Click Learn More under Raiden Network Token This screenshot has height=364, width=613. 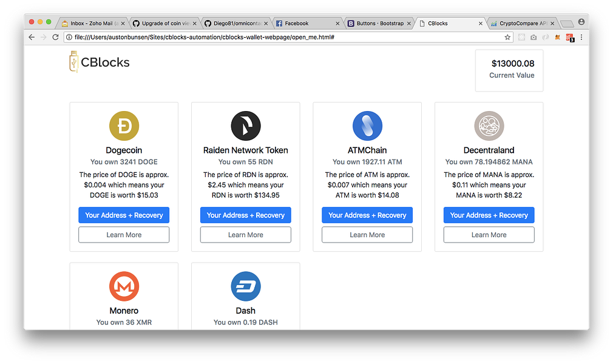tap(246, 235)
